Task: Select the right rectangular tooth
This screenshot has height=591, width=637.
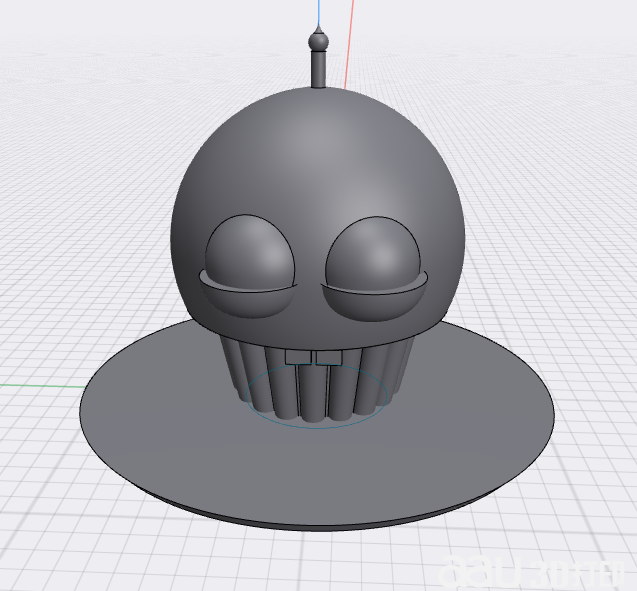Action: coord(329,358)
